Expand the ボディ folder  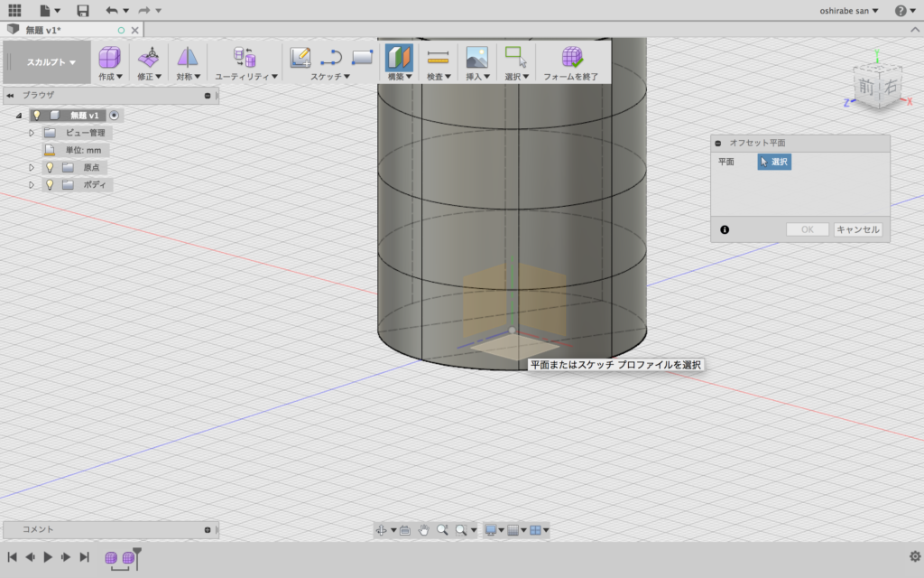(x=32, y=184)
